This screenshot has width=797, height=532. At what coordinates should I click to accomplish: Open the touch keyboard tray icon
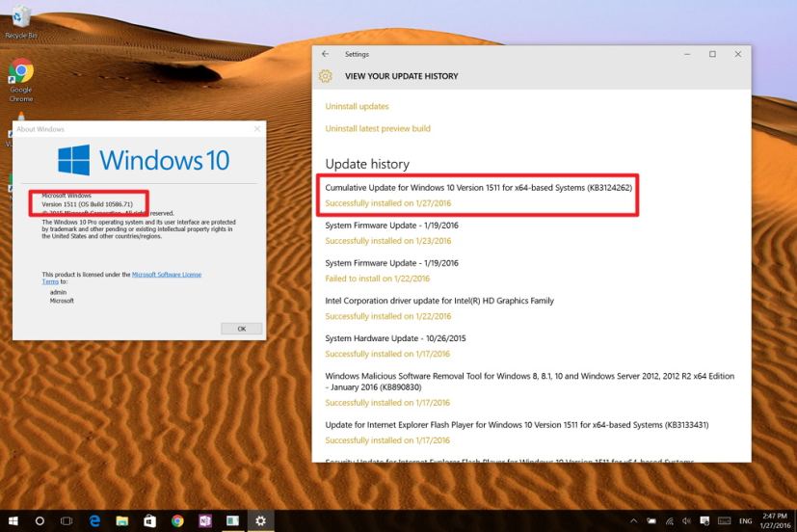point(725,520)
